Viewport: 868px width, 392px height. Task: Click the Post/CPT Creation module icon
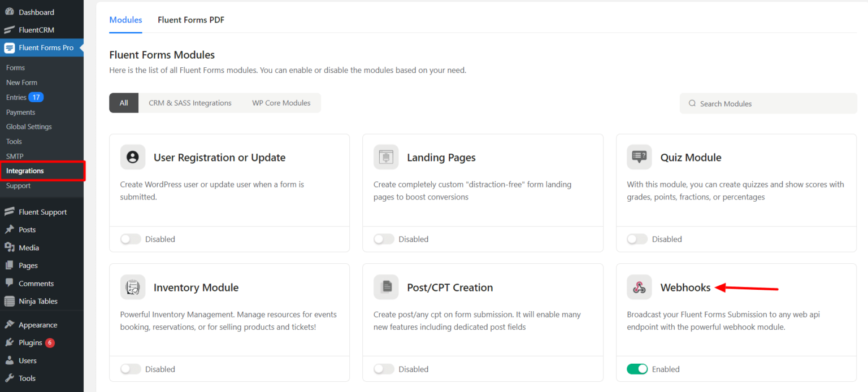point(386,287)
